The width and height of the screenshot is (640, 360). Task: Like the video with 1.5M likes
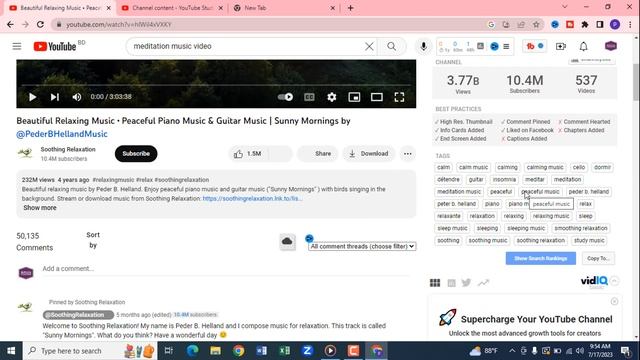[x=247, y=153]
